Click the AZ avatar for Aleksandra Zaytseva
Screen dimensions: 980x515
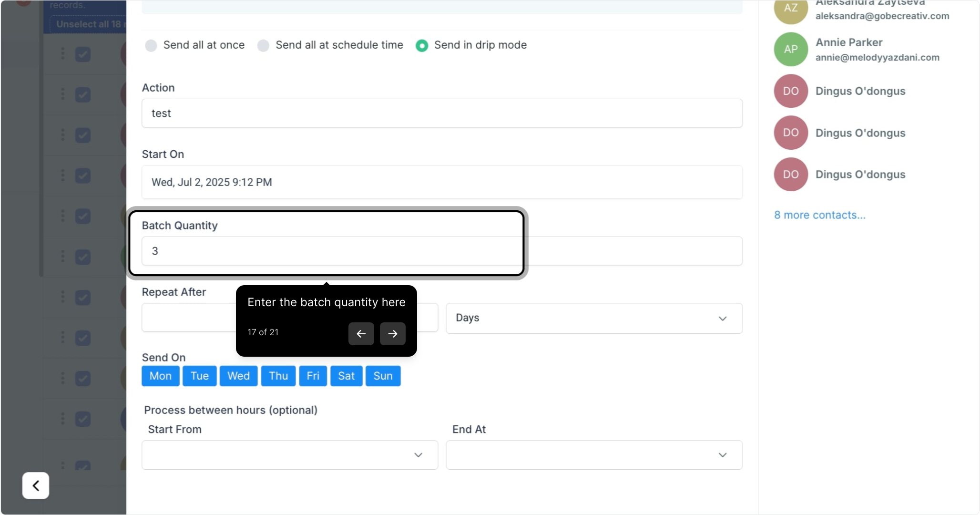coord(791,9)
